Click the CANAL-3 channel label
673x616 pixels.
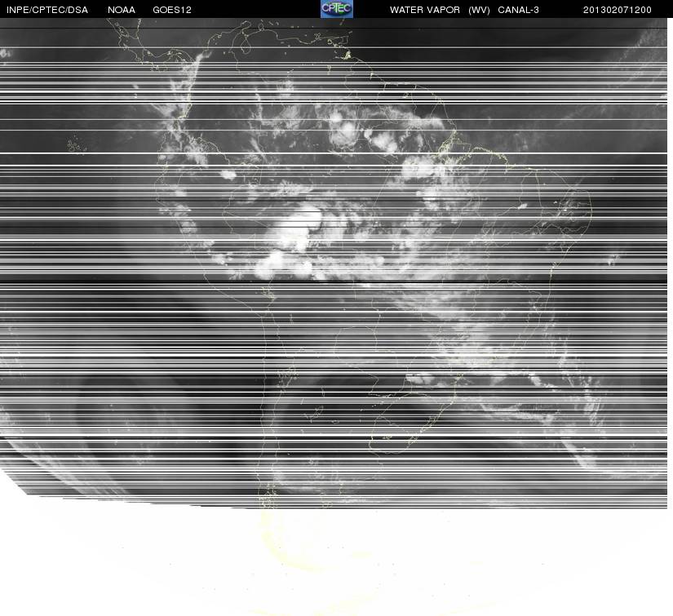519,10
